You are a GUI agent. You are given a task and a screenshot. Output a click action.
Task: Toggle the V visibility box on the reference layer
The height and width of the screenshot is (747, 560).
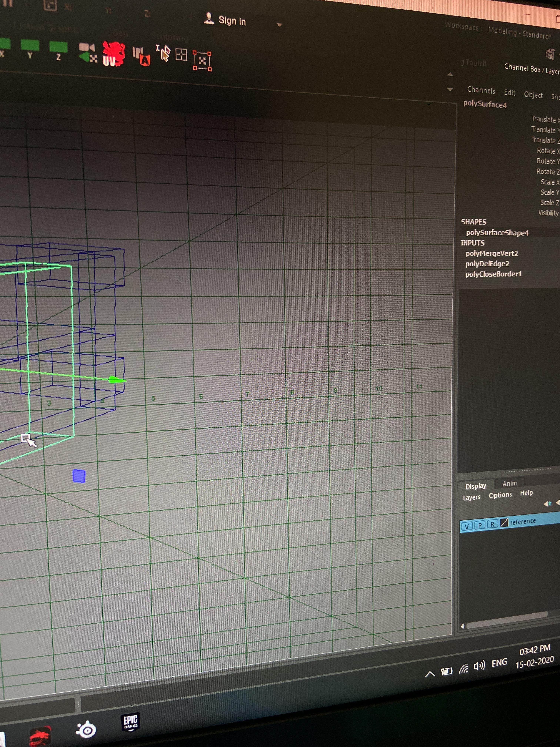(x=466, y=526)
